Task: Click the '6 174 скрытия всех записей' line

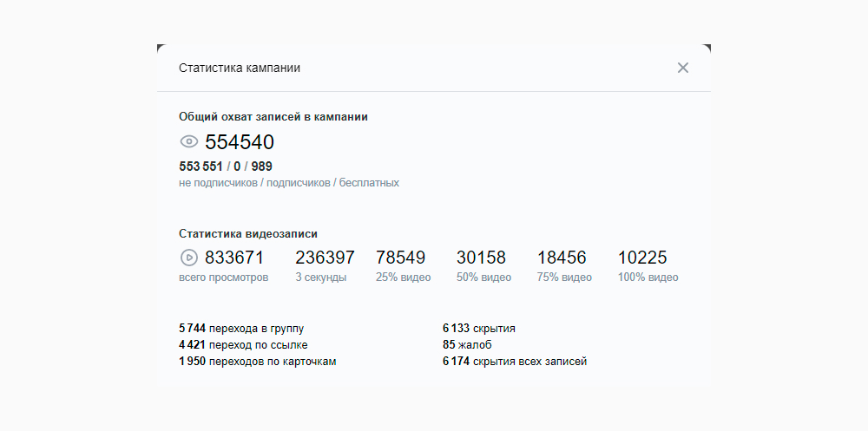Action: point(515,362)
